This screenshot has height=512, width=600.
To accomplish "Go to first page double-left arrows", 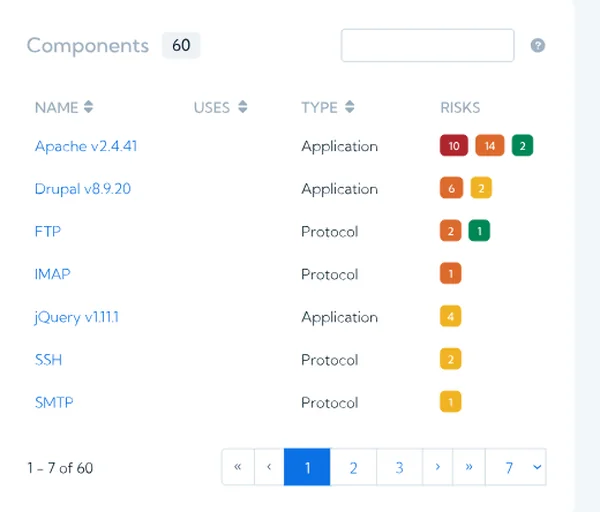I will point(238,467).
